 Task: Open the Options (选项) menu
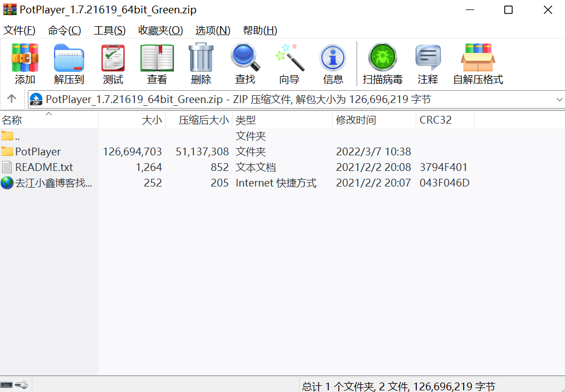pos(212,31)
